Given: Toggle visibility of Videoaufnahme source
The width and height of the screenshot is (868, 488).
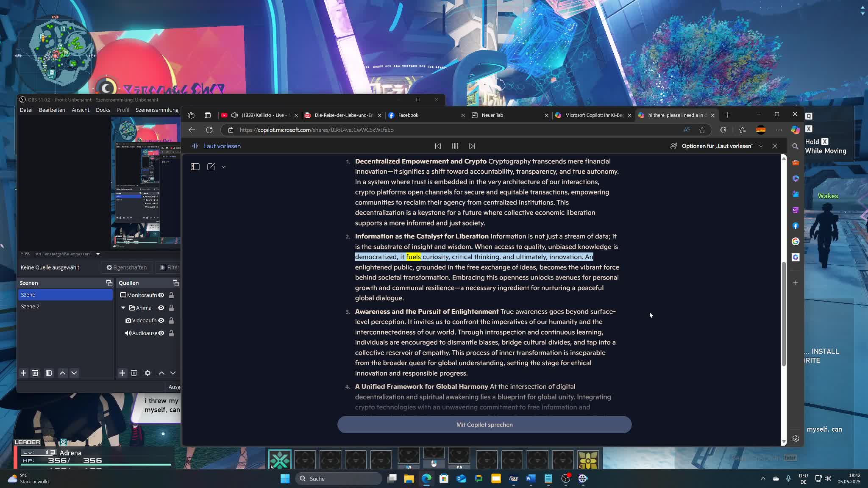Looking at the screenshot, I should pyautogui.click(x=161, y=321).
